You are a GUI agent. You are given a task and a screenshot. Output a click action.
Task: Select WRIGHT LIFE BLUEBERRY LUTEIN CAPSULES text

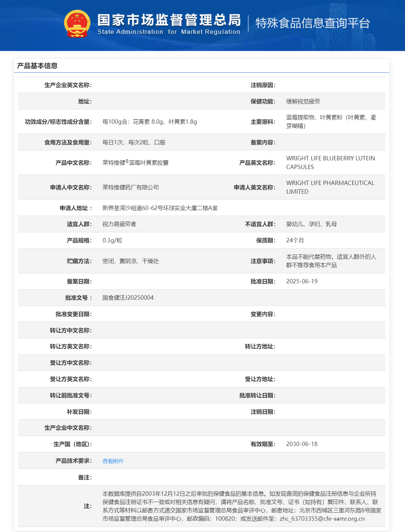pos(331,163)
